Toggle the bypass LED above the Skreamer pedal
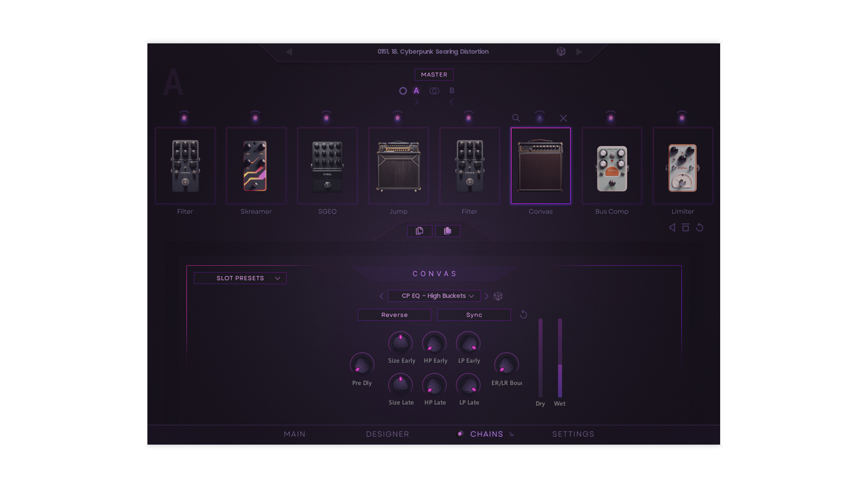This screenshot has width=868, height=488. (255, 117)
